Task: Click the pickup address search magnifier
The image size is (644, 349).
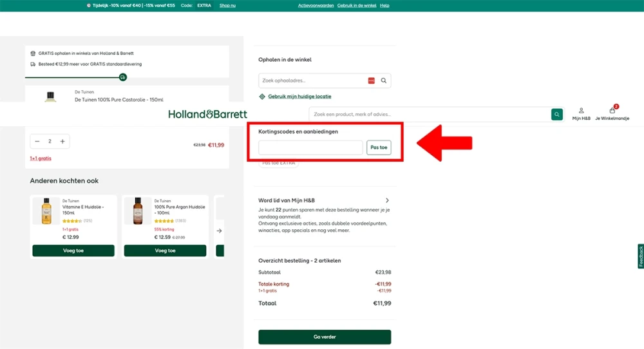Action: click(384, 80)
